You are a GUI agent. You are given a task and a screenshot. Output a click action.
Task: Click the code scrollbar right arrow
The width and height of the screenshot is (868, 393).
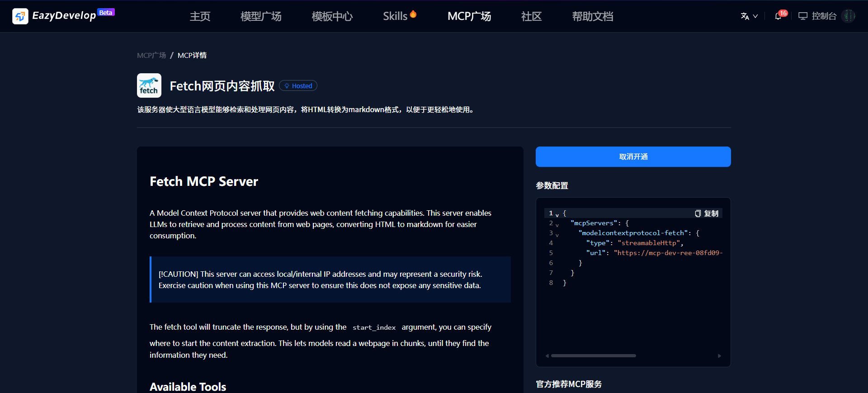click(x=719, y=356)
